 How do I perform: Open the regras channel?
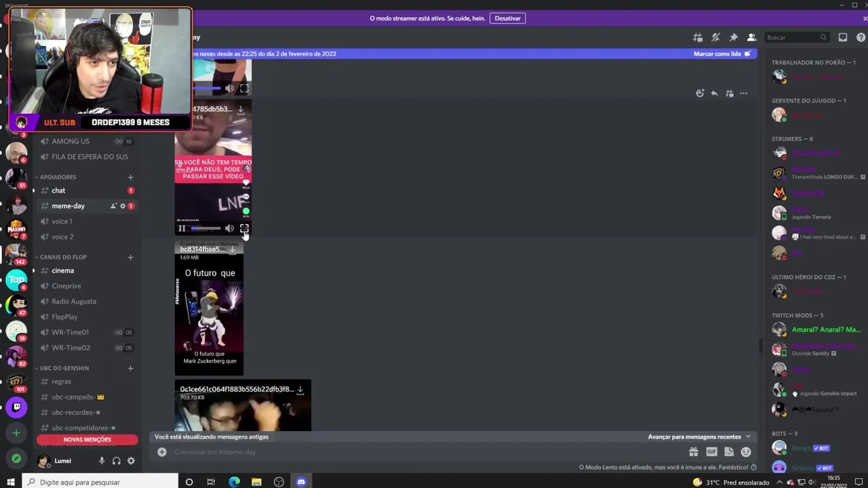pyautogui.click(x=88, y=382)
